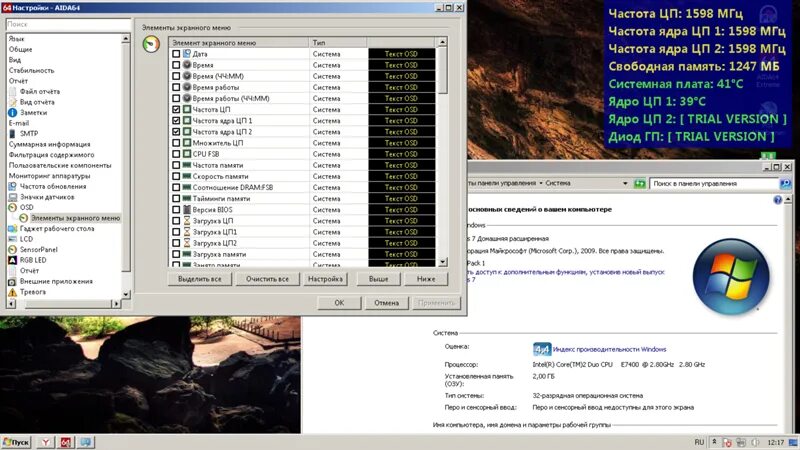Click the memory icon beside Частота памяти

(x=187, y=165)
